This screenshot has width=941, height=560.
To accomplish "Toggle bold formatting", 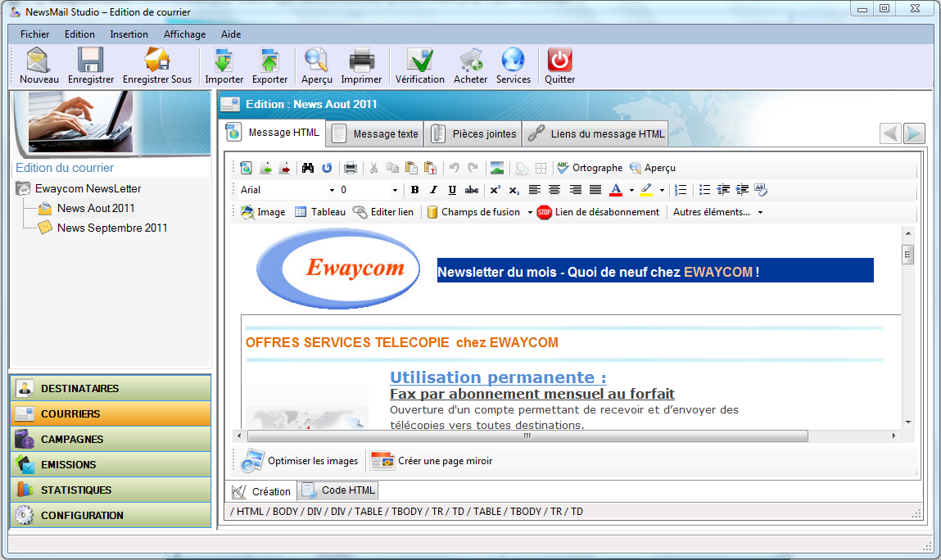I will point(415,190).
